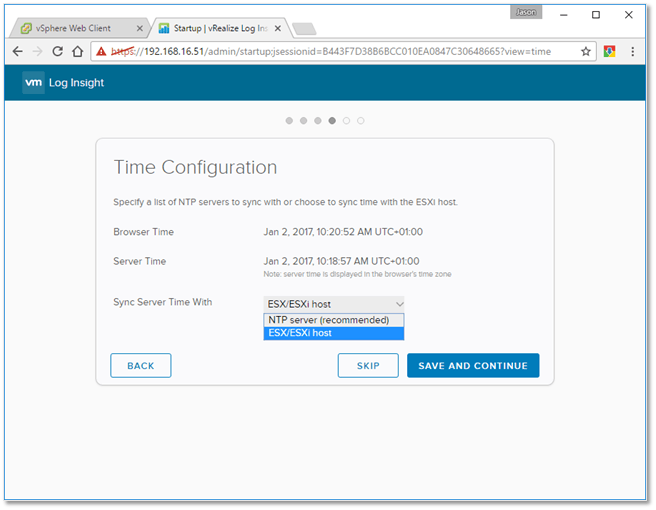Image resolution: width=656 pixels, height=510 pixels.
Task: Click the Time Configuration heading
Action: (x=195, y=167)
